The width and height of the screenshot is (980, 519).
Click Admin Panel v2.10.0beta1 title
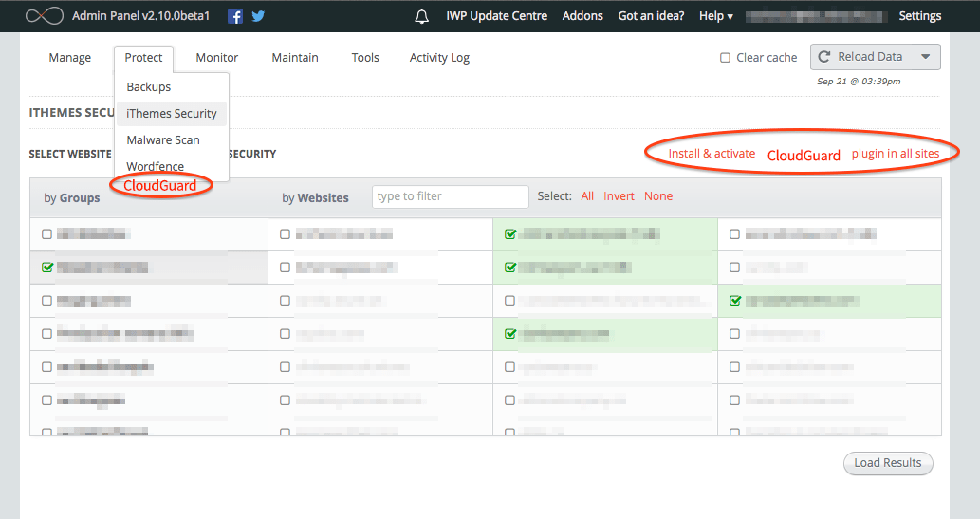[x=140, y=16]
